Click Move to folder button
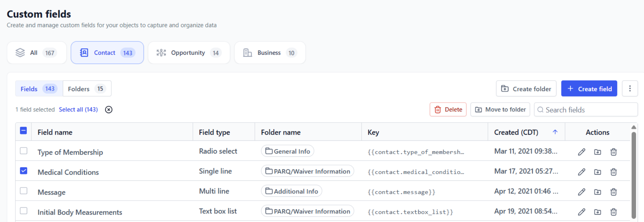The height and width of the screenshot is (222, 644). click(500, 109)
